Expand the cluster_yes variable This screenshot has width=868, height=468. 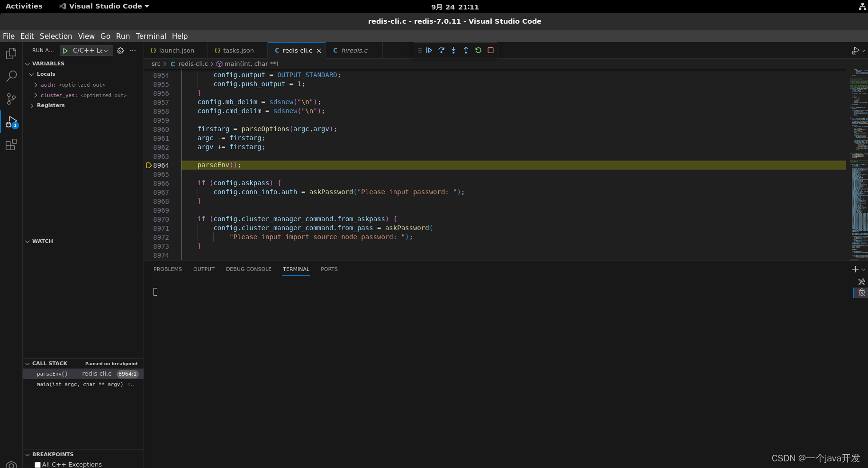tap(36, 95)
